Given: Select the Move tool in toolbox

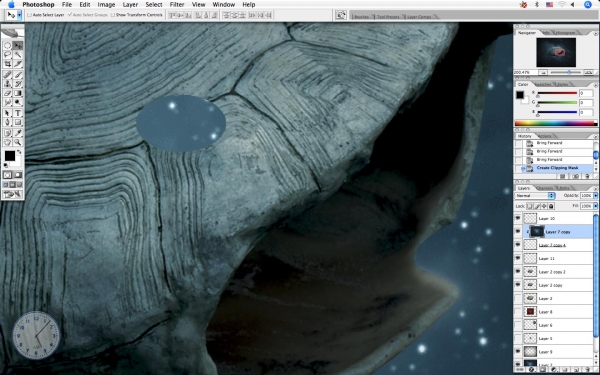Looking at the screenshot, I should point(18,46).
